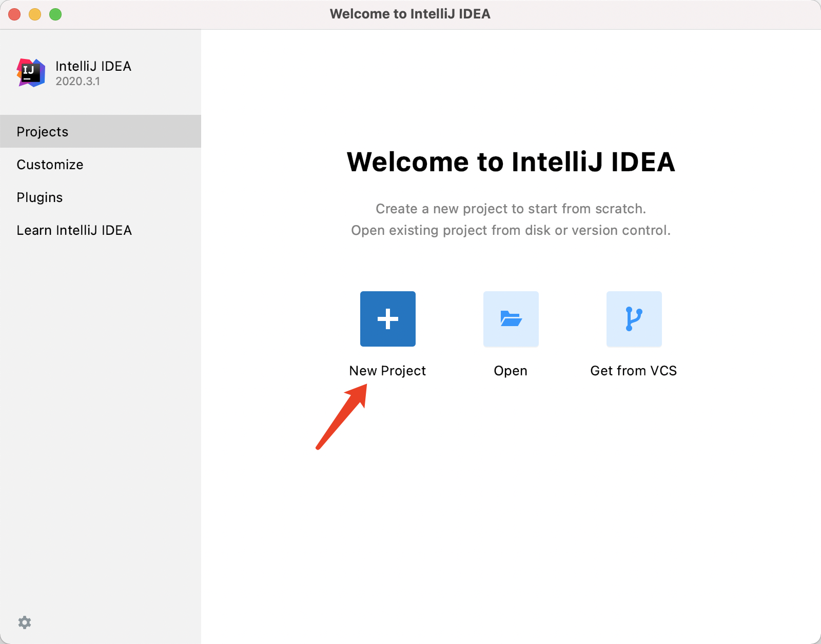Go to Learn IntelliJ IDEA tab
This screenshot has width=821, height=644.
[x=101, y=230]
